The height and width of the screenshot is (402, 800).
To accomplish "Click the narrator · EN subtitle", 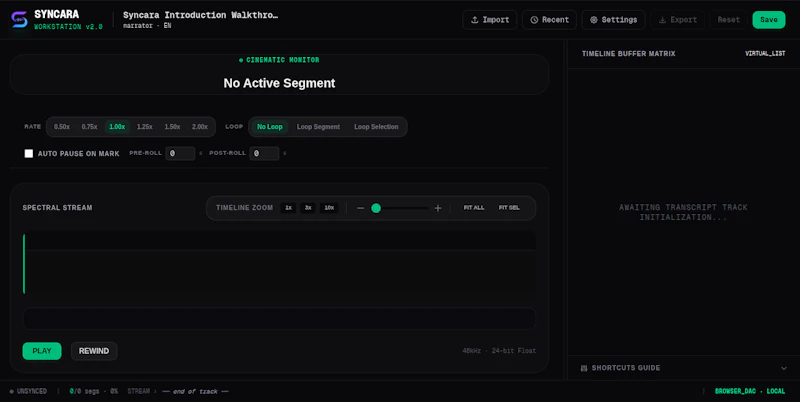I will click(x=147, y=26).
